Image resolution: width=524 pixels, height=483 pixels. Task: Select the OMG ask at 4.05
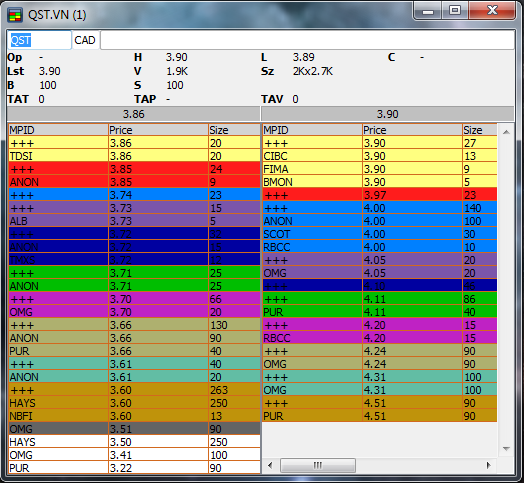(x=380, y=273)
